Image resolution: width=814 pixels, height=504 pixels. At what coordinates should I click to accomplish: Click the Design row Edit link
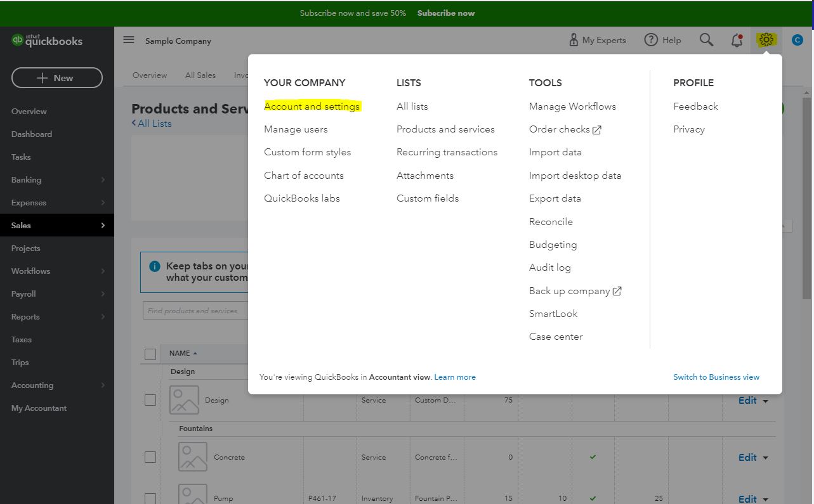[x=747, y=401]
